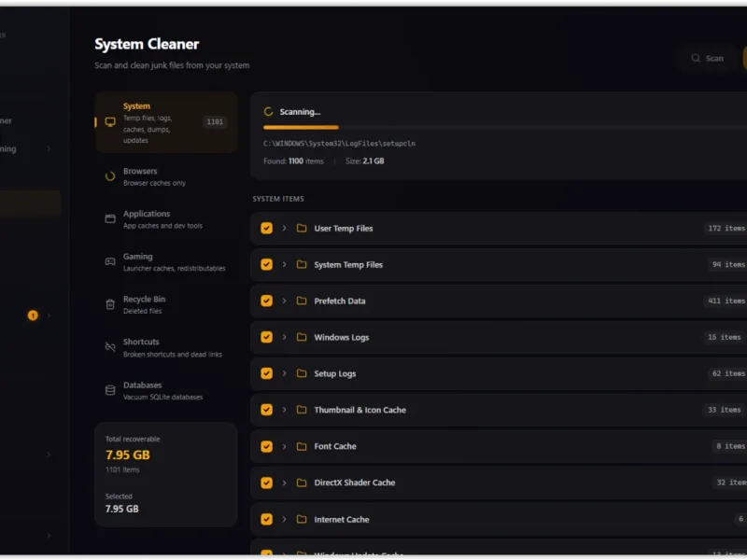Switch to the Gaming category

[166, 262]
